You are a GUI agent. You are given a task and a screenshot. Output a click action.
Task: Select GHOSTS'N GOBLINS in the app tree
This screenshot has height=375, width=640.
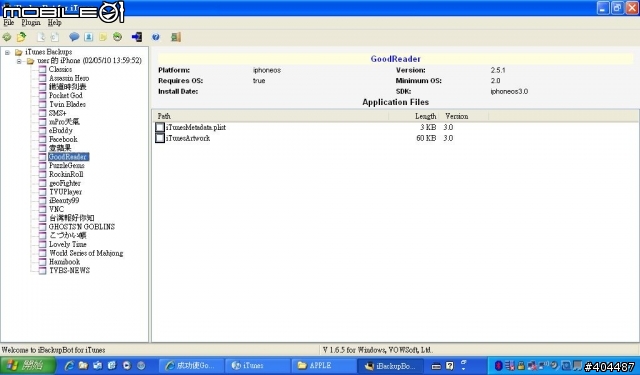[82, 226]
